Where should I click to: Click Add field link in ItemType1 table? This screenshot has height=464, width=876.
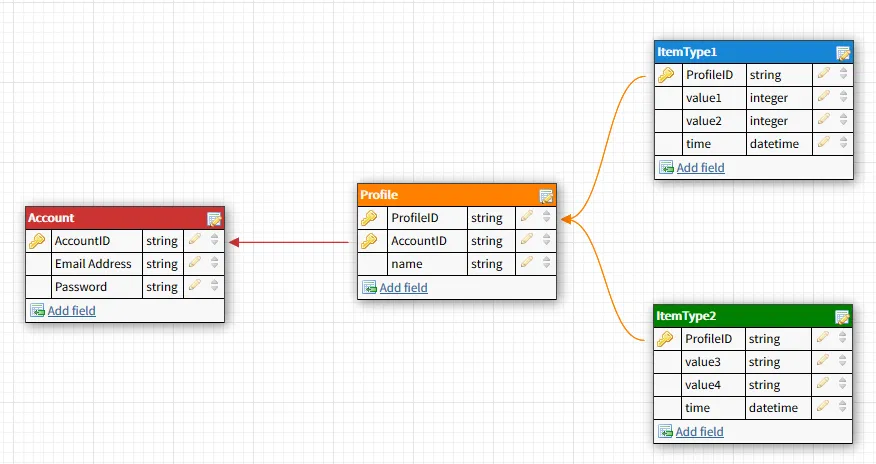pos(701,168)
